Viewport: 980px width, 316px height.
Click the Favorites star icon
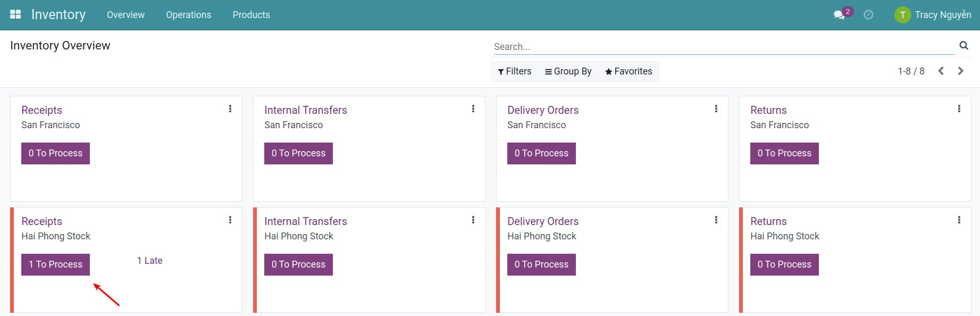[x=608, y=71]
